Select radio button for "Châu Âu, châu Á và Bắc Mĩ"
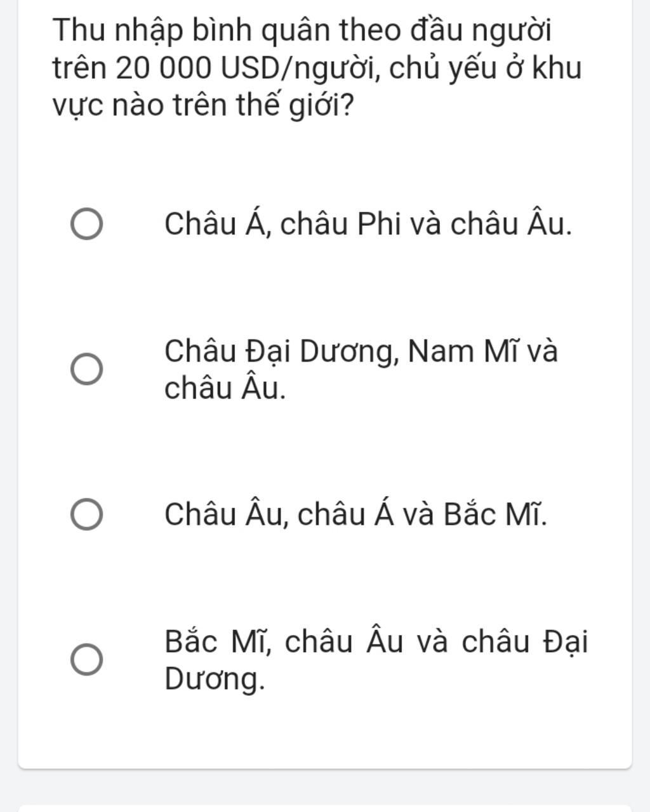 (86, 514)
